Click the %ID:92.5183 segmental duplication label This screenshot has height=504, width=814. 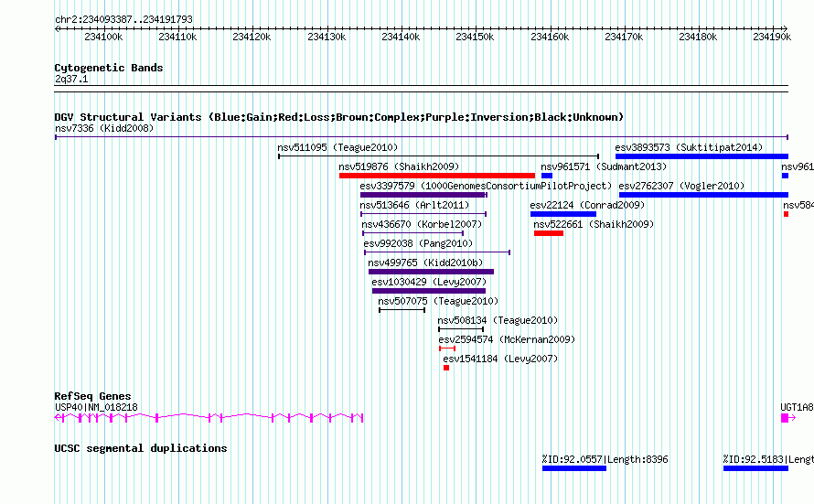coord(768,459)
